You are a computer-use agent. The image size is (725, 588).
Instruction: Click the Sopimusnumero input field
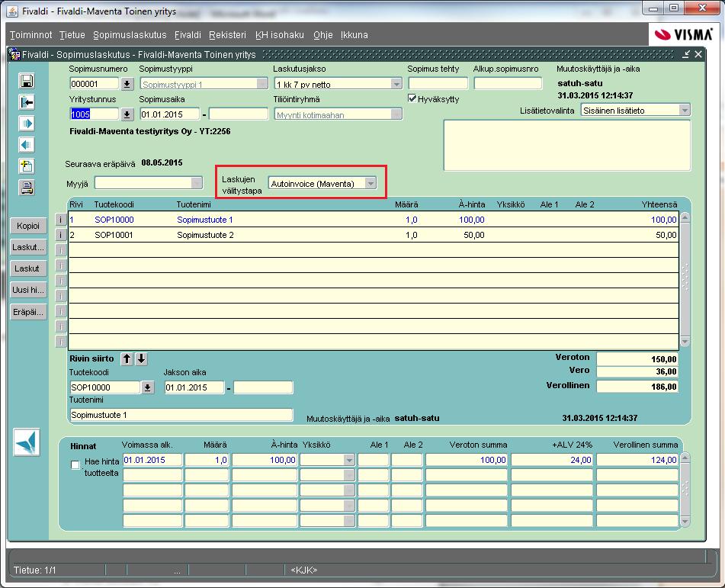pos(95,84)
